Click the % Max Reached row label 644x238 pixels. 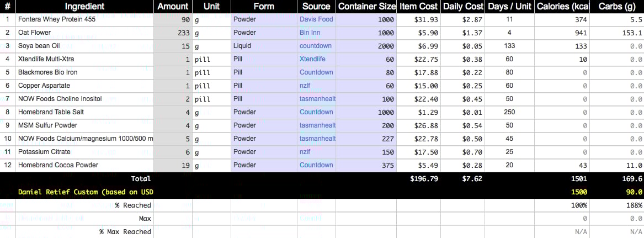(x=125, y=232)
